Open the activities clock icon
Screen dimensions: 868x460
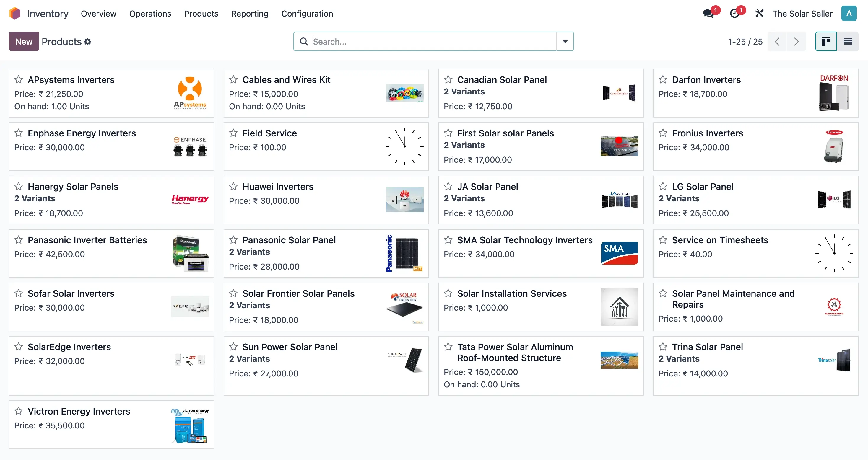734,14
